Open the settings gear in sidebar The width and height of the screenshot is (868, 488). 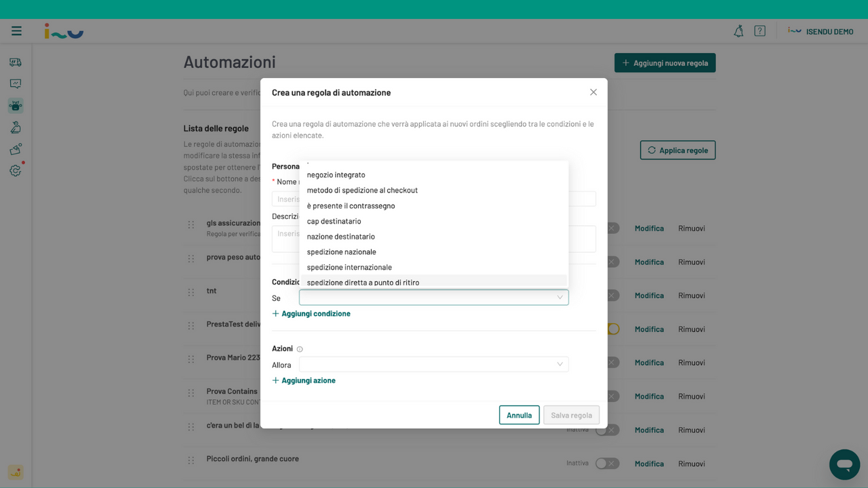pyautogui.click(x=16, y=171)
